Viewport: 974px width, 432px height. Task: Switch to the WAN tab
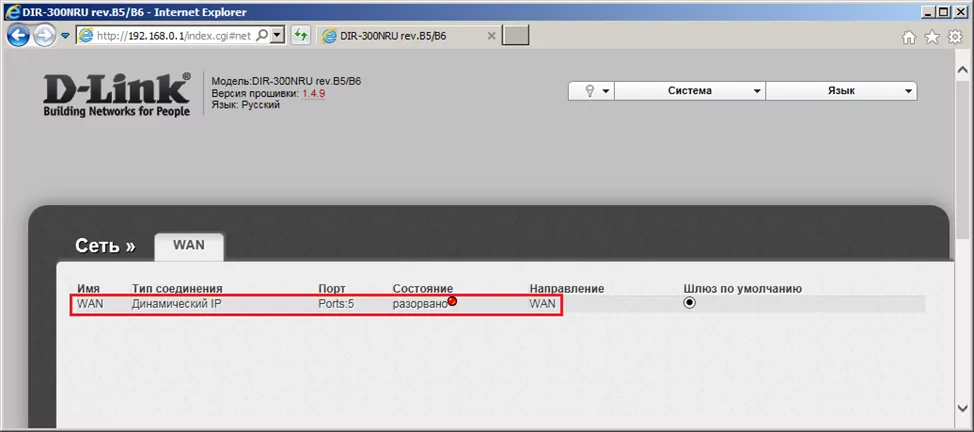(x=189, y=246)
